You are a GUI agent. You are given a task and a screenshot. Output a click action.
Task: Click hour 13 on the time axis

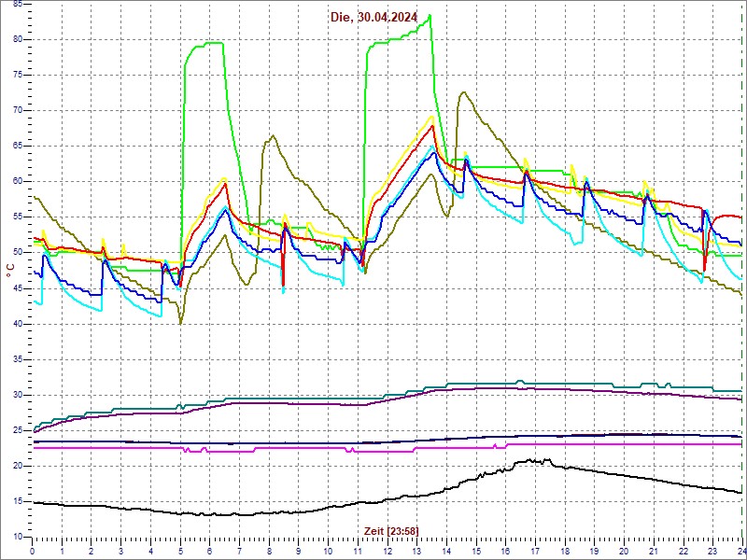[x=416, y=551]
